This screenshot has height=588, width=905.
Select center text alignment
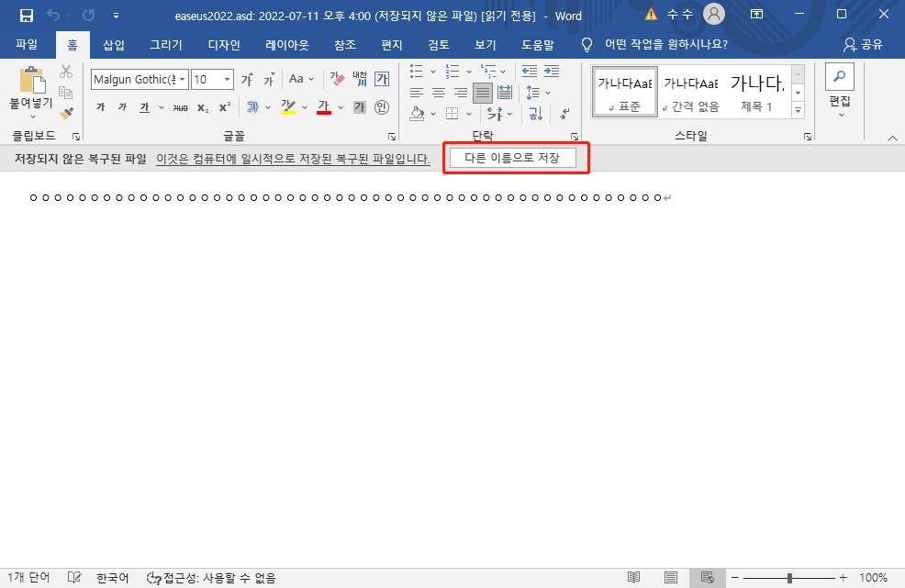click(437, 92)
